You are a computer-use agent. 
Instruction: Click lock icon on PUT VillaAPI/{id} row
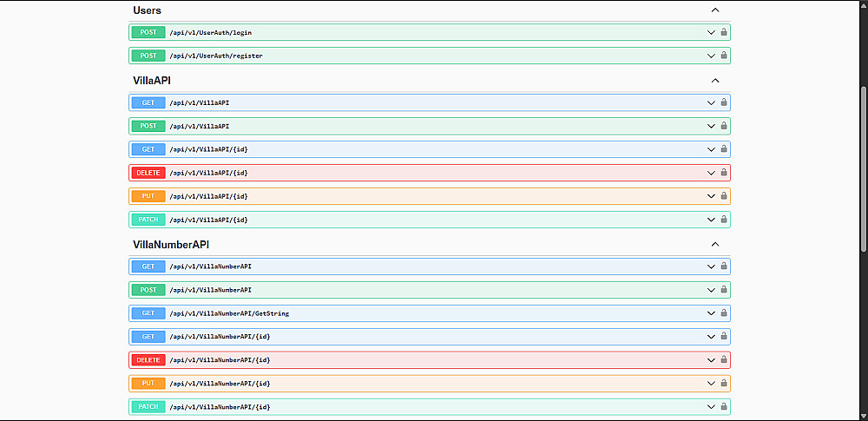click(x=724, y=196)
